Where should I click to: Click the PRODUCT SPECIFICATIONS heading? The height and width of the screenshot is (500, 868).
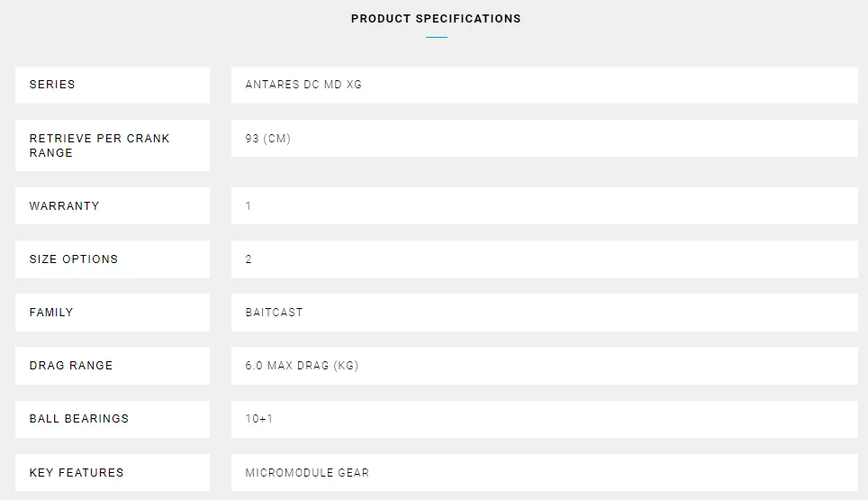436,19
